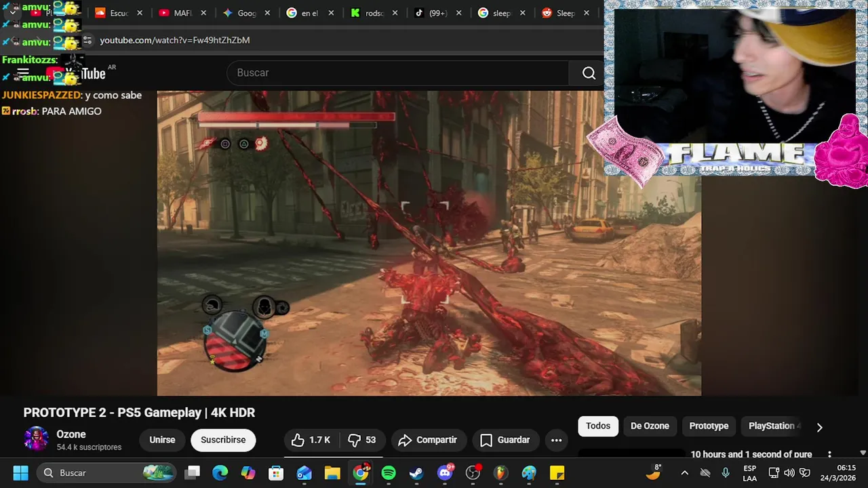Open the Ozone channel name link

pyautogui.click(x=71, y=434)
